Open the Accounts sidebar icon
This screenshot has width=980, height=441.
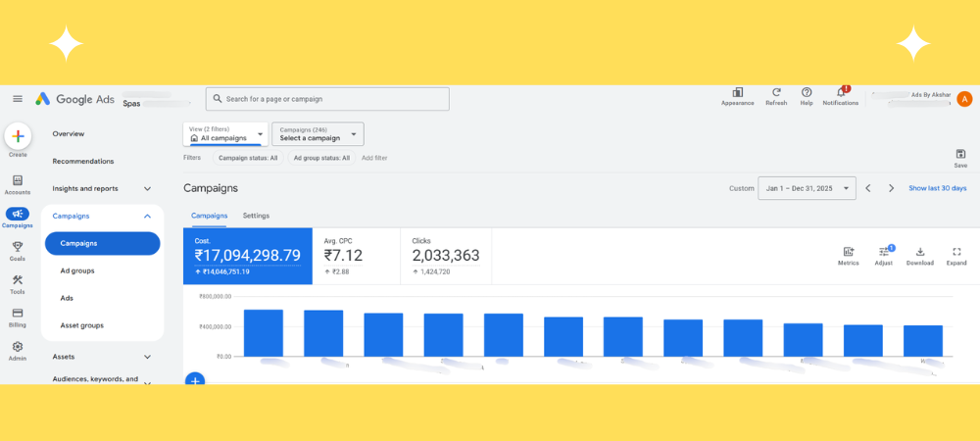pyautogui.click(x=18, y=180)
